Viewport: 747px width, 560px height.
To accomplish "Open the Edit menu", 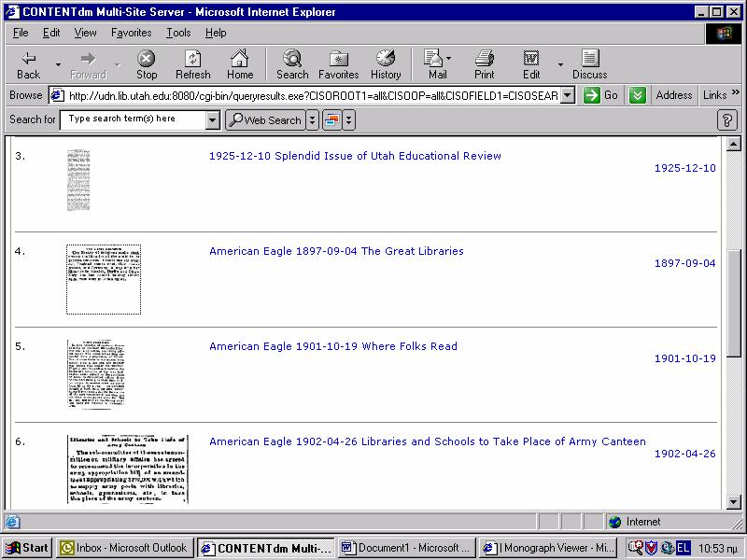I will click(51, 33).
